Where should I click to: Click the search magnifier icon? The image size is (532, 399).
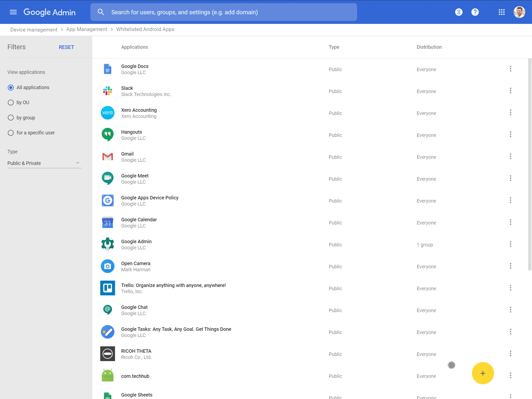click(101, 12)
